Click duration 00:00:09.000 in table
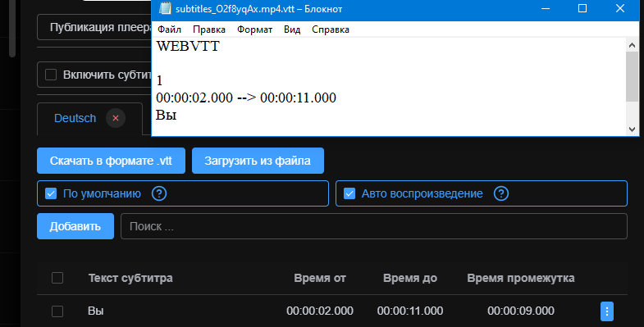The image size is (644, 327). (x=521, y=311)
